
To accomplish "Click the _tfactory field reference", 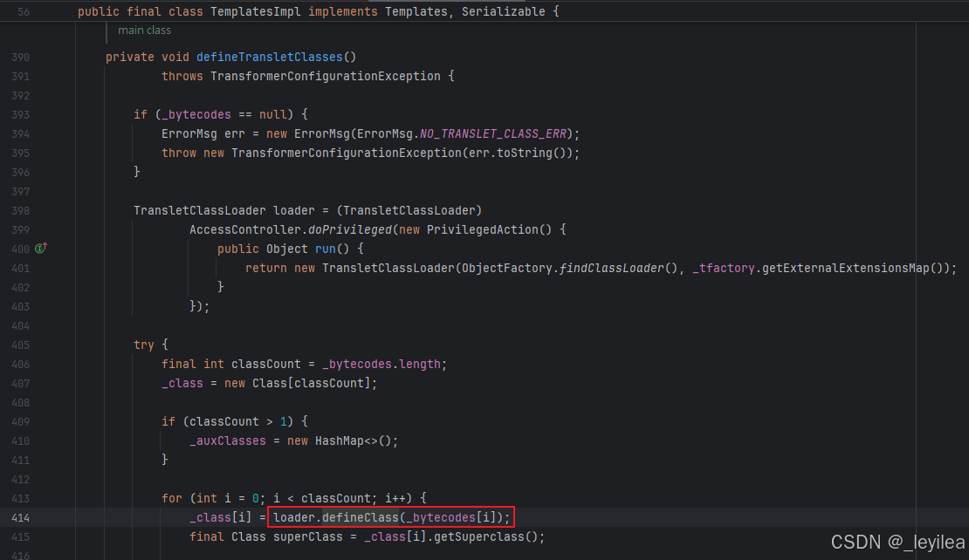I will coord(724,268).
